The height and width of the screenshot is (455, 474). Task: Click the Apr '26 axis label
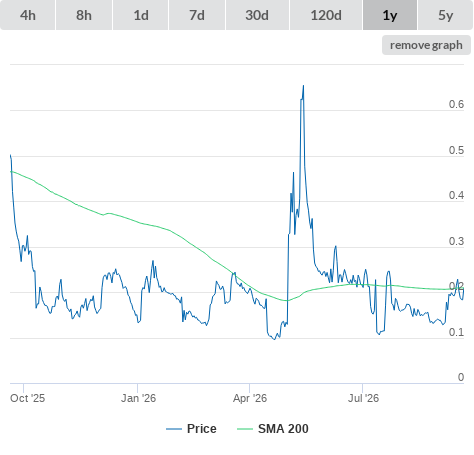[250, 398]
